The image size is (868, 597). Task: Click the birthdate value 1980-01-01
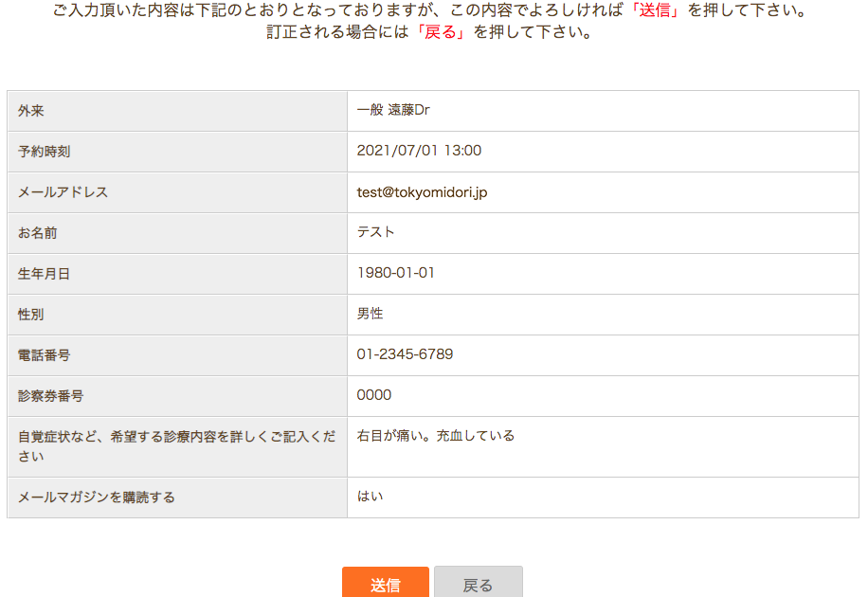click(396, 273)
